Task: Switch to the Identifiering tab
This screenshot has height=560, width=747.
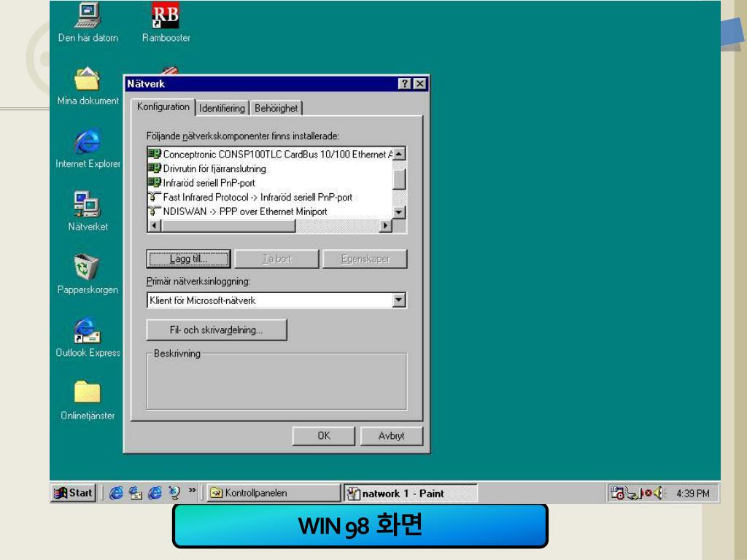Action: 222,108
